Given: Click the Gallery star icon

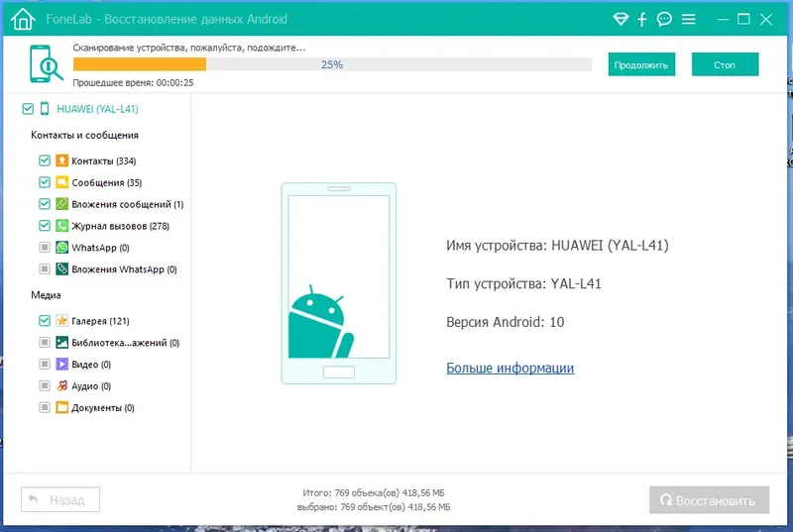Looking at the screenshot, I should click(61, 321).
